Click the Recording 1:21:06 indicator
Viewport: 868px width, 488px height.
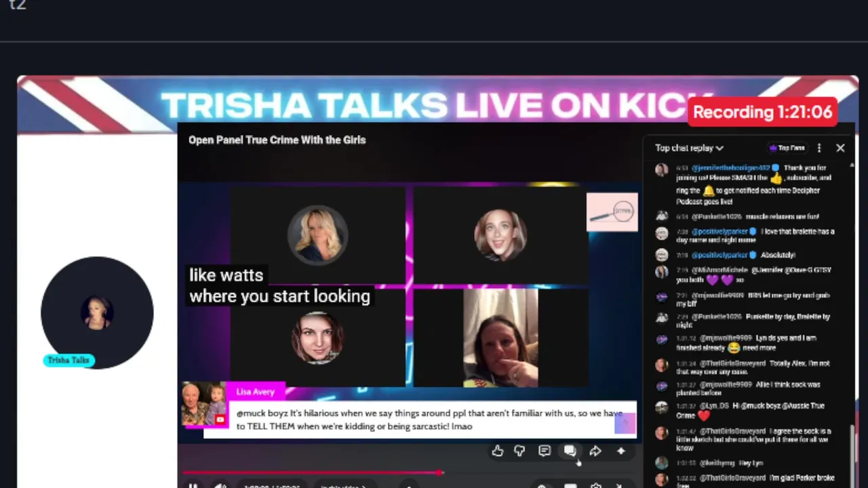pyautogui.click(x=763, y=113)
